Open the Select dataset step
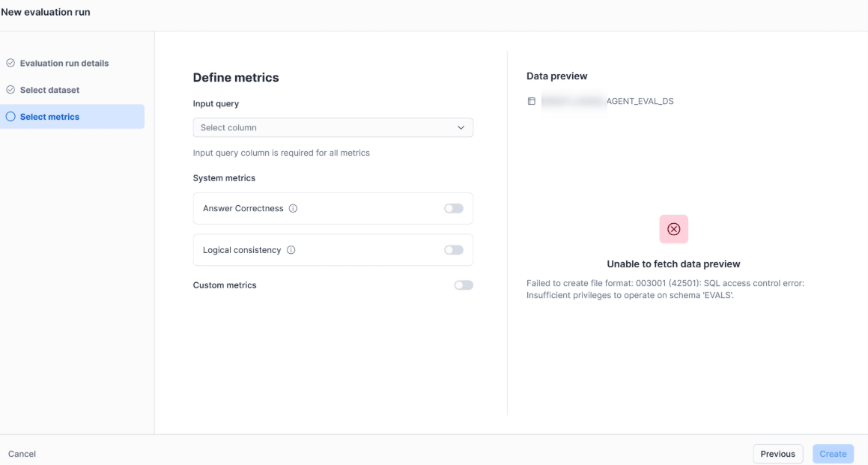The width and height of the screenshot is (868, 465). coord(49,91)
